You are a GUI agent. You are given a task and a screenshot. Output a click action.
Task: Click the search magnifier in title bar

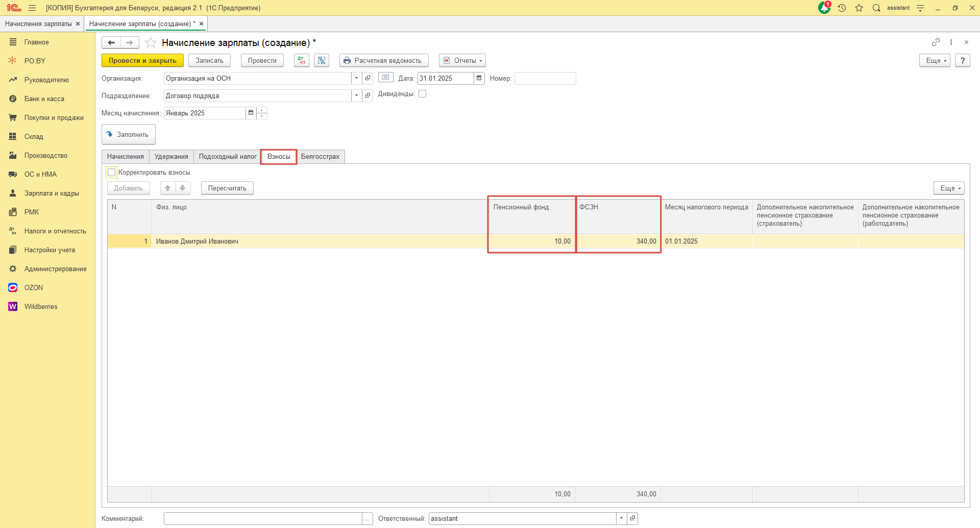tap(876, 8)
